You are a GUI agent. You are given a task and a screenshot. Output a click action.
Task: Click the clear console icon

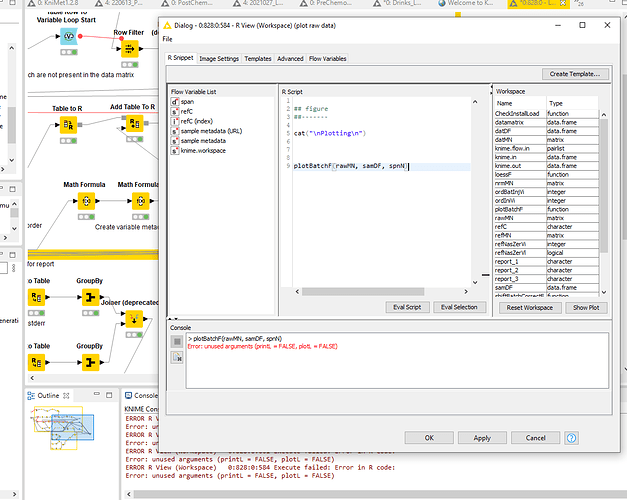[177, 357]
